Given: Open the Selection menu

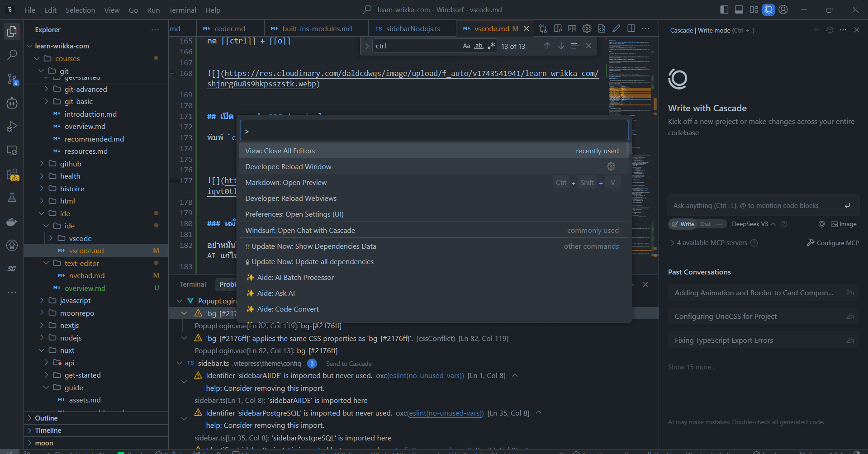Looking at the screenshot, I should 80,10.
